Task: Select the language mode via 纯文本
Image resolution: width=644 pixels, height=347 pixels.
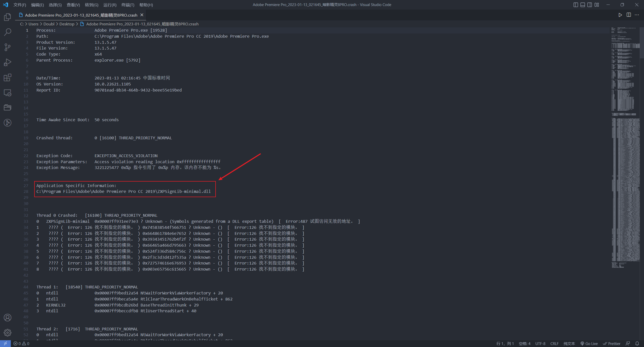Action: [569, 343]
